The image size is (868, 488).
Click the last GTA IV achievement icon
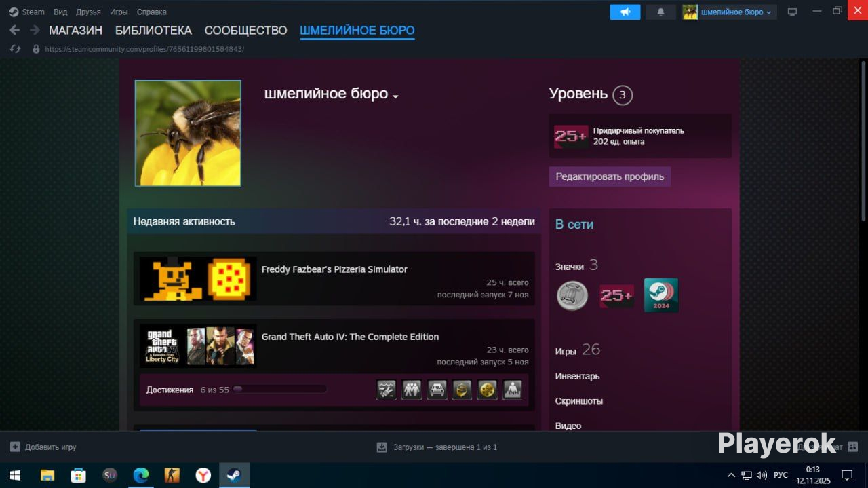pyautogui.click(x=513, y=390)
